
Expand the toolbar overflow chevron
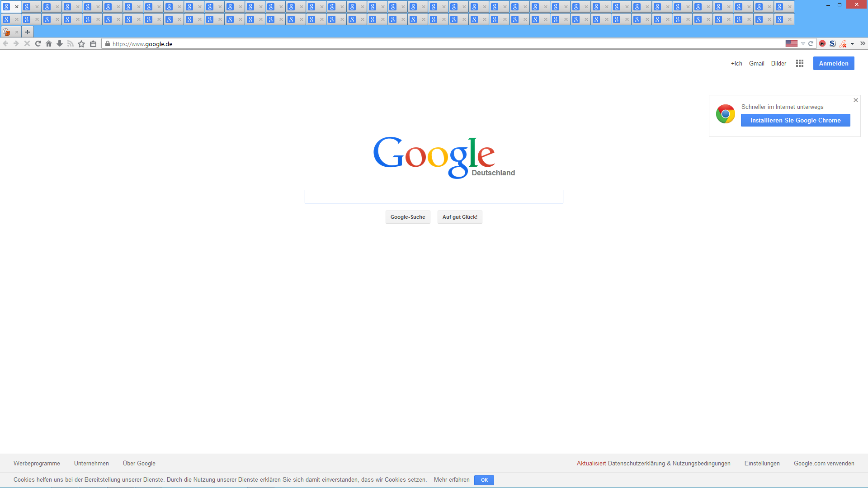863,44
